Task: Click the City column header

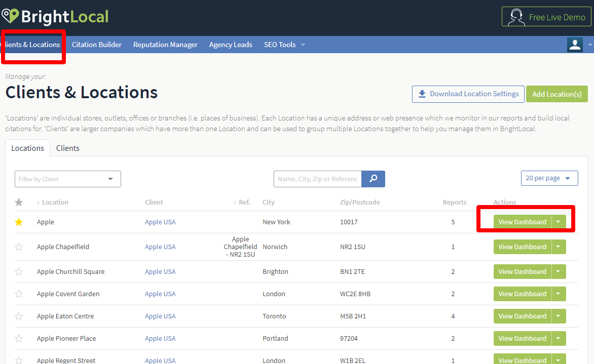Action: [x=269, y=202]
